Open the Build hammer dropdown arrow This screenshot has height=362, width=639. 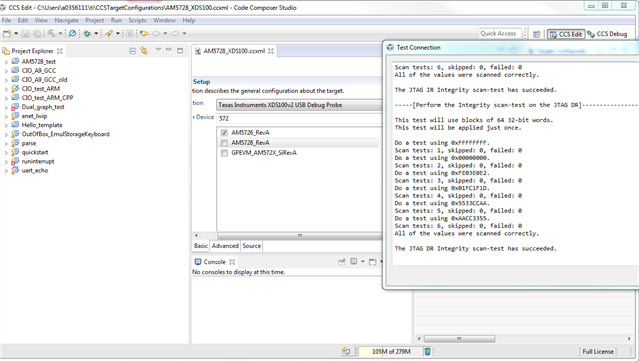(x=60, y=33)
